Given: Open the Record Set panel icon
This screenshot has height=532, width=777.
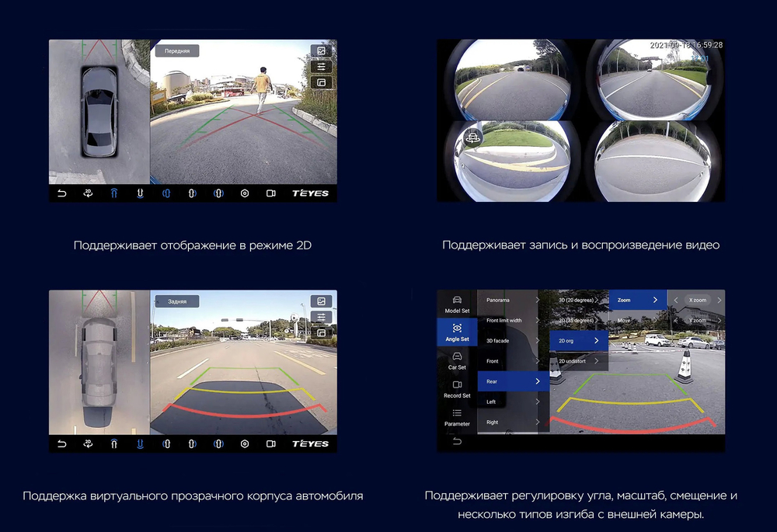Looking at the screenshot, I should (455, 391).
